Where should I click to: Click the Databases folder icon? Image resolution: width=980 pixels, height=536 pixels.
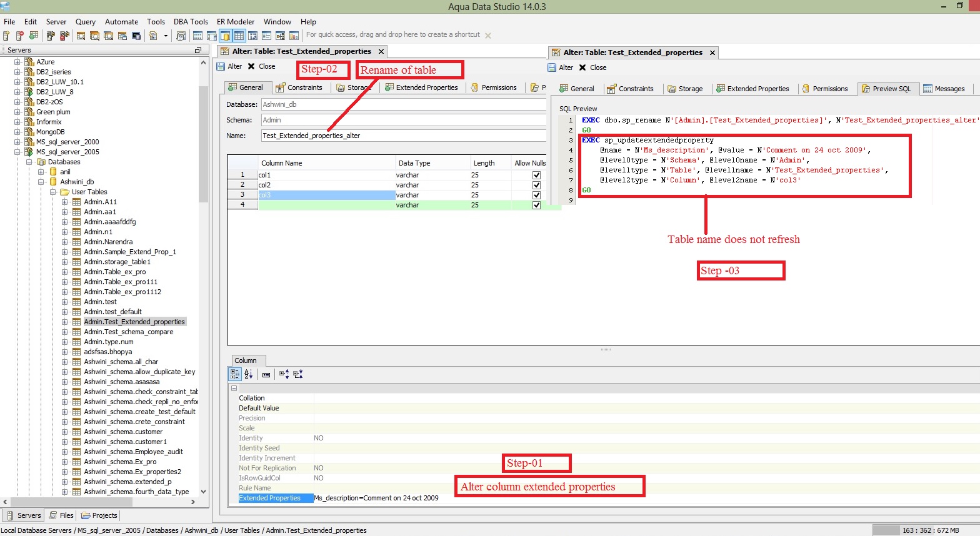tap(41, 162)
